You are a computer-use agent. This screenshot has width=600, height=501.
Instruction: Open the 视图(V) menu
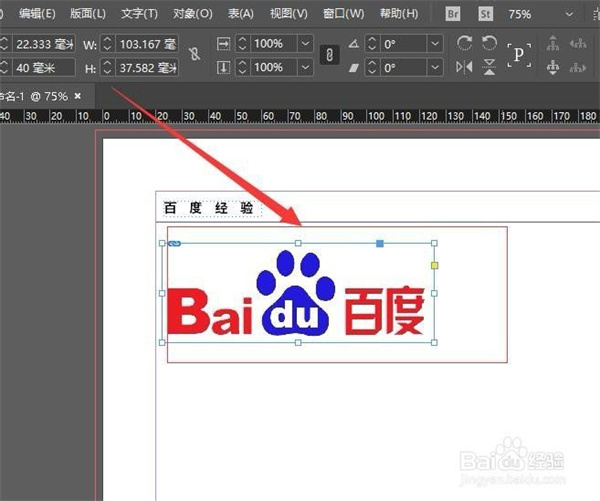point(289,14)
